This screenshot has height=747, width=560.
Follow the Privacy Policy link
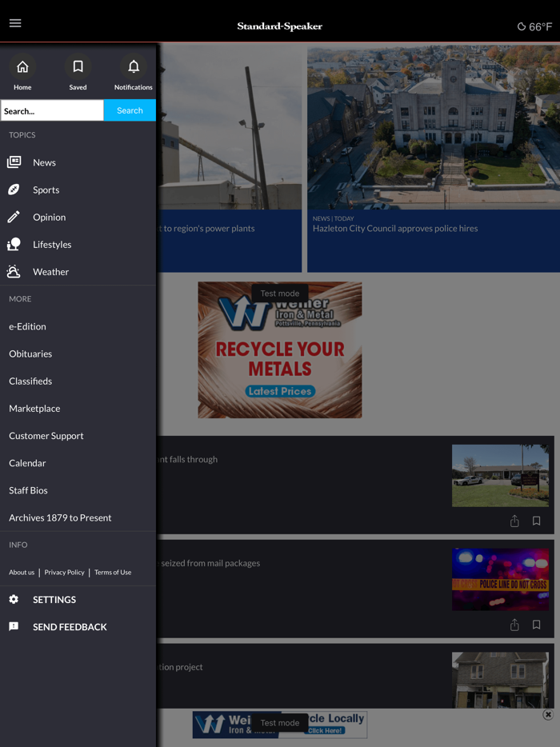[64, 572]
